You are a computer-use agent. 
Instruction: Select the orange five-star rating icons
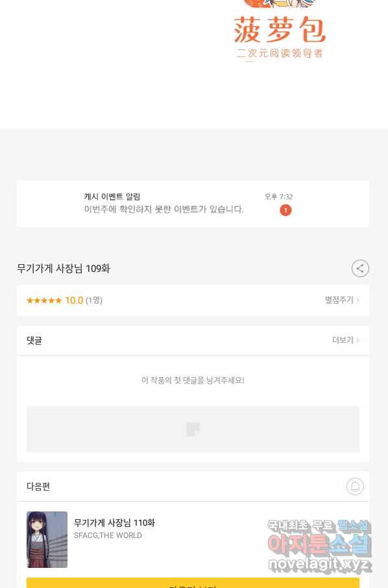(x=44, y=300)
